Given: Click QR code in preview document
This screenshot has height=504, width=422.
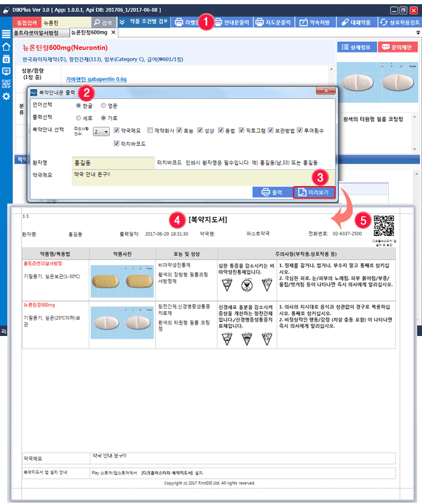Looking at the screenshot, I should pyautogui.click(x=383, y=226).
